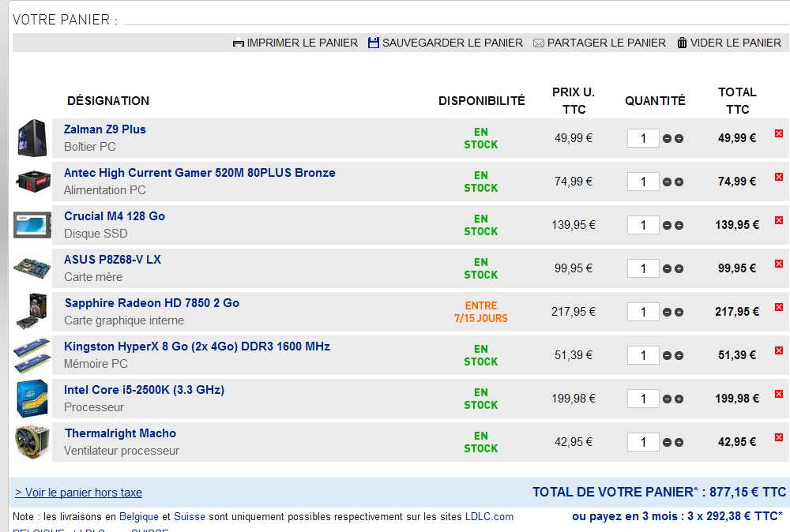The height and width of the screenshot is (532, 790).
Task: Increase quantity of Antec High Current Gamer
Action: coord(679,182)
